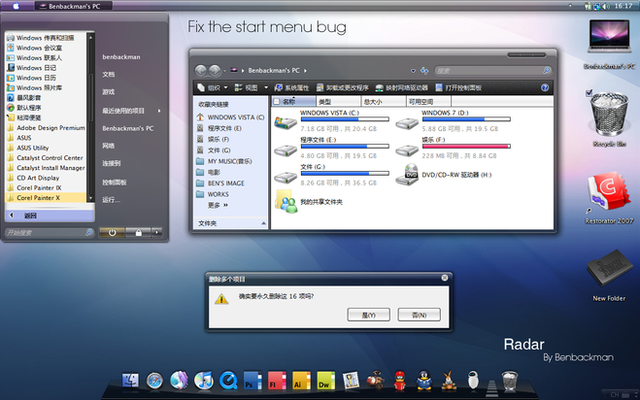Open the QQ penguin dock icon

(x=424, y=380)
